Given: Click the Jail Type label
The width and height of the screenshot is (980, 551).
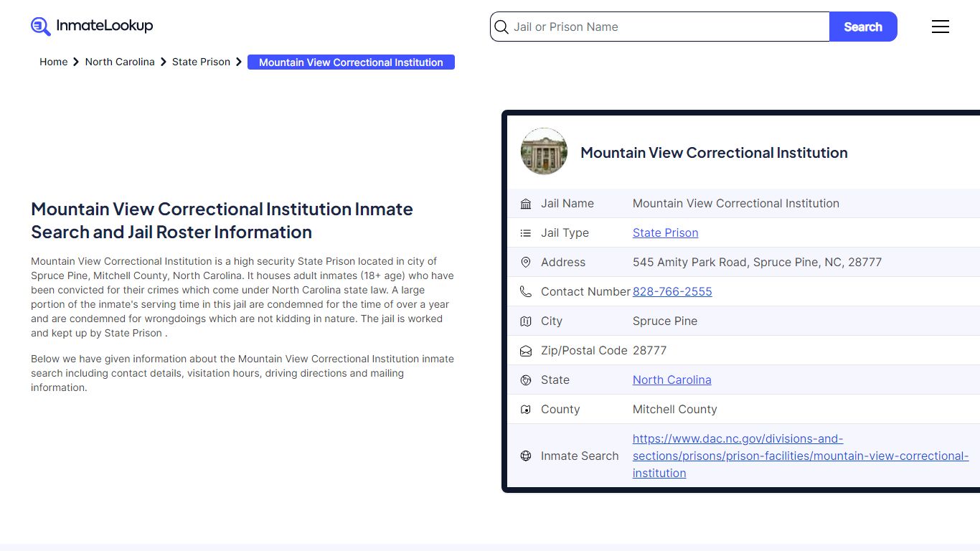Looking at the screenshot, I should coord(565,233).
